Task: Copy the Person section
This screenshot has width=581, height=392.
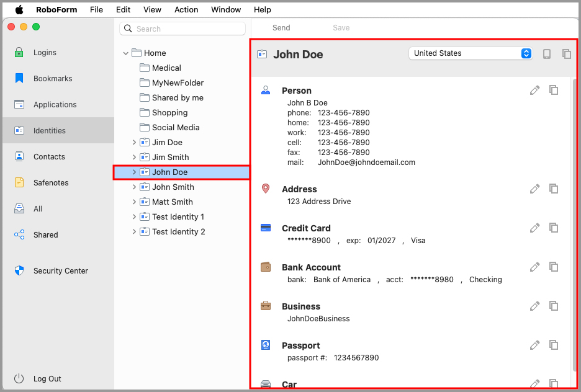Action: point(554,90)
